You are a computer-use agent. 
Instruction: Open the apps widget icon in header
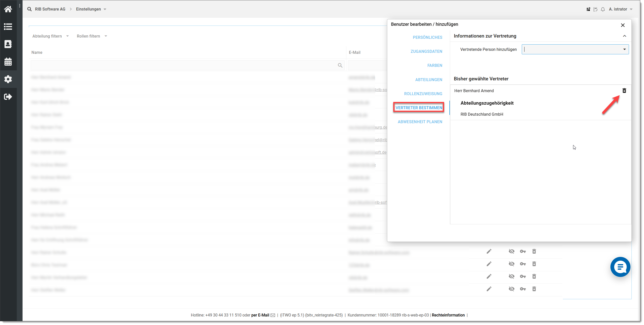(588, 9)
